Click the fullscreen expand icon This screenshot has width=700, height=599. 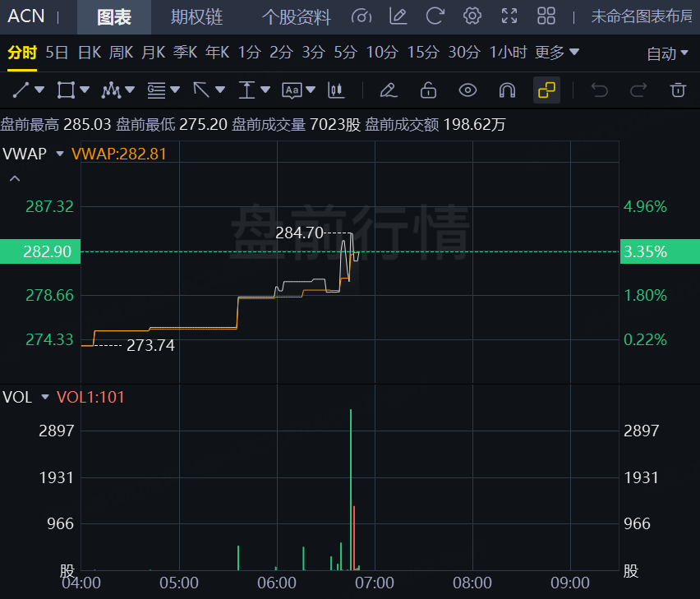click(509, 16)
